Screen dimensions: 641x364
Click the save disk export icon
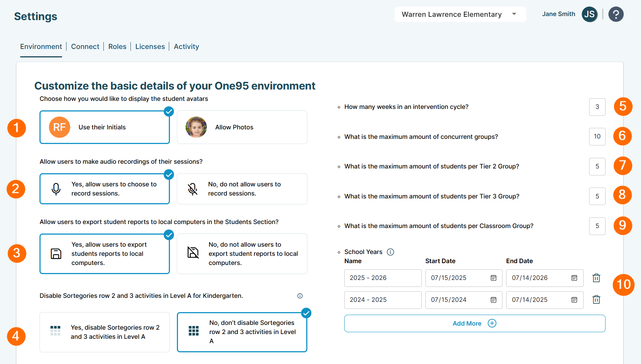56,254
